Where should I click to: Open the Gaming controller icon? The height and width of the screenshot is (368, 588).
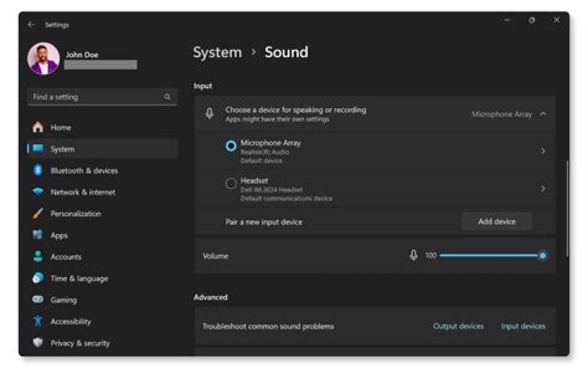tap(38, 300)
